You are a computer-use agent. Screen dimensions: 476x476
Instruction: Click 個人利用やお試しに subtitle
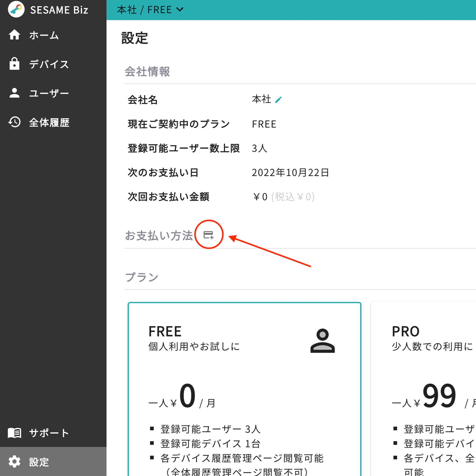coord(194,346)
